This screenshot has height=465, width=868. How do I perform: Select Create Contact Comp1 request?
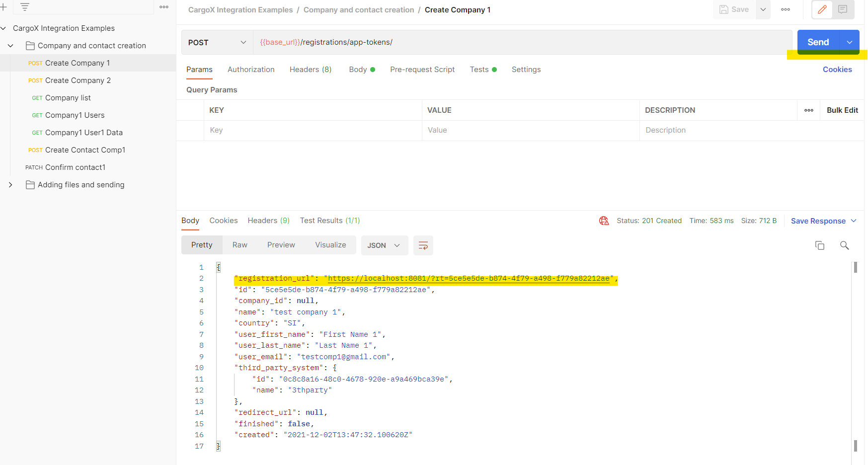click(85, 150)
